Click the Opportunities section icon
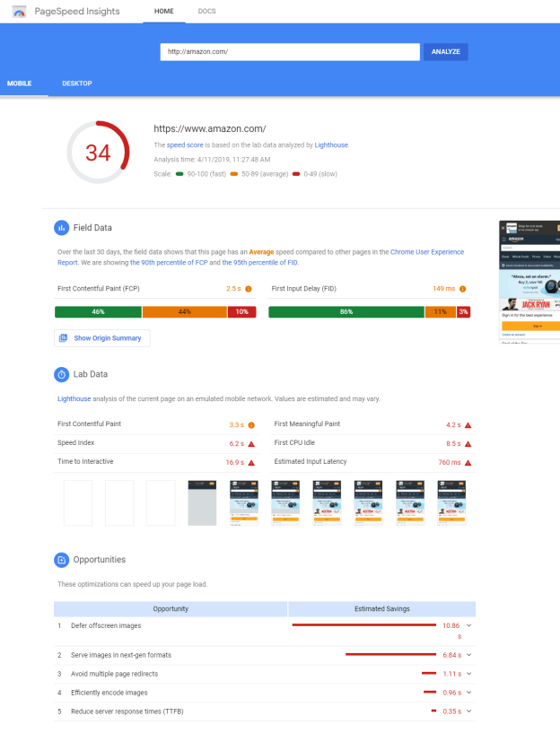 pos(61,560)
